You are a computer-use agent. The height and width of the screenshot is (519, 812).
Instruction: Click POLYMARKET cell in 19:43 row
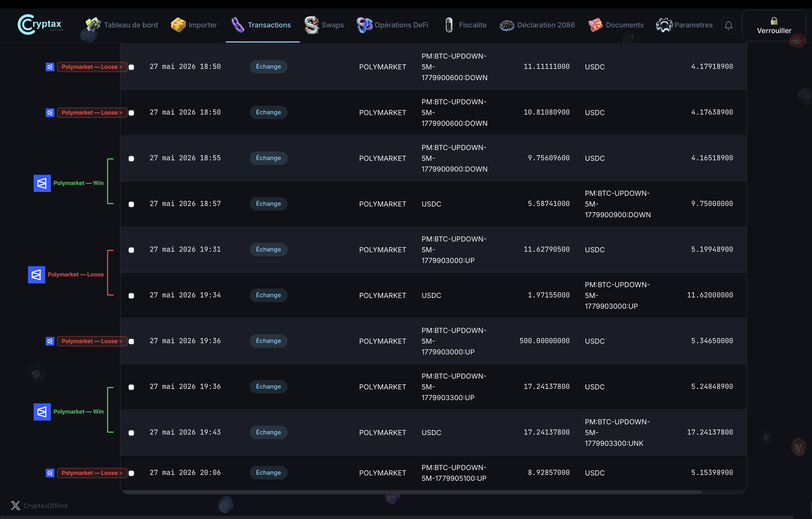point(382,432)
